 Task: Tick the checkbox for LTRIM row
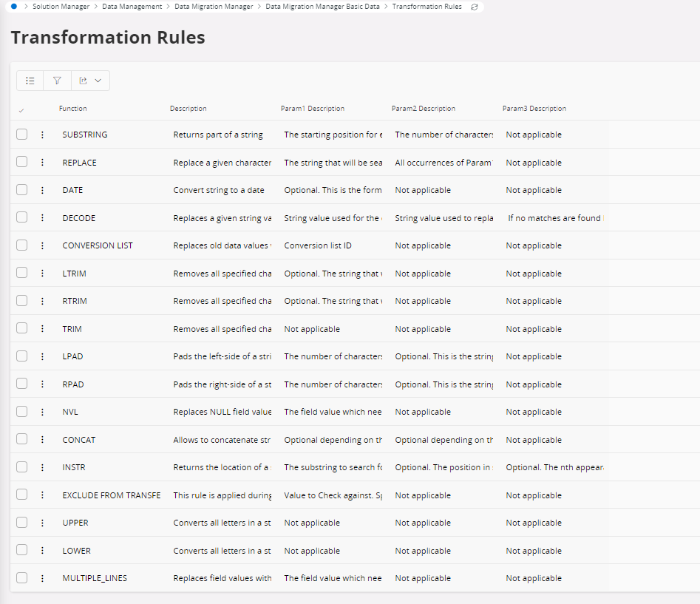point(22,273)
